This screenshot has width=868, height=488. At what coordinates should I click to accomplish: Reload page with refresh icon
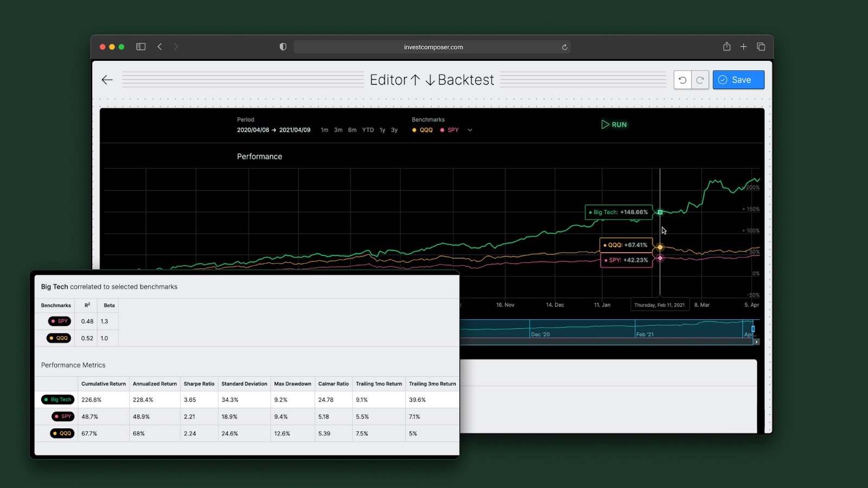click(565, 47)
